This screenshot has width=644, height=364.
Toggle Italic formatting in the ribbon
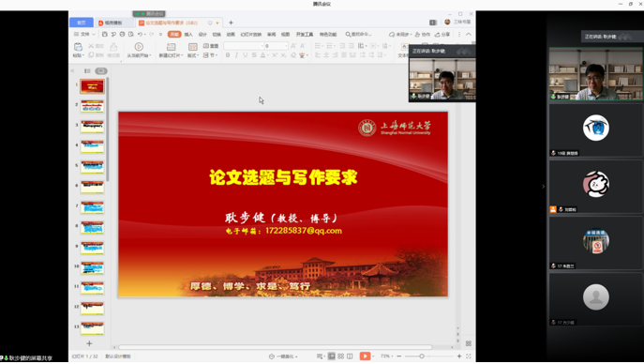point(236,55)
